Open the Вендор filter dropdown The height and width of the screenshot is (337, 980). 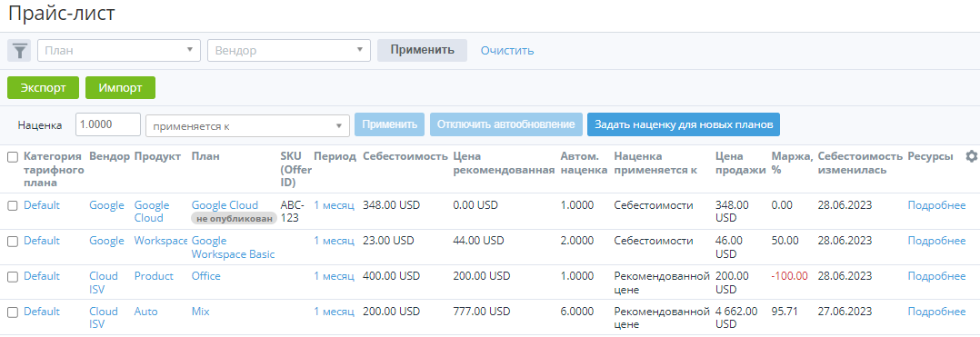coord(289,51)
